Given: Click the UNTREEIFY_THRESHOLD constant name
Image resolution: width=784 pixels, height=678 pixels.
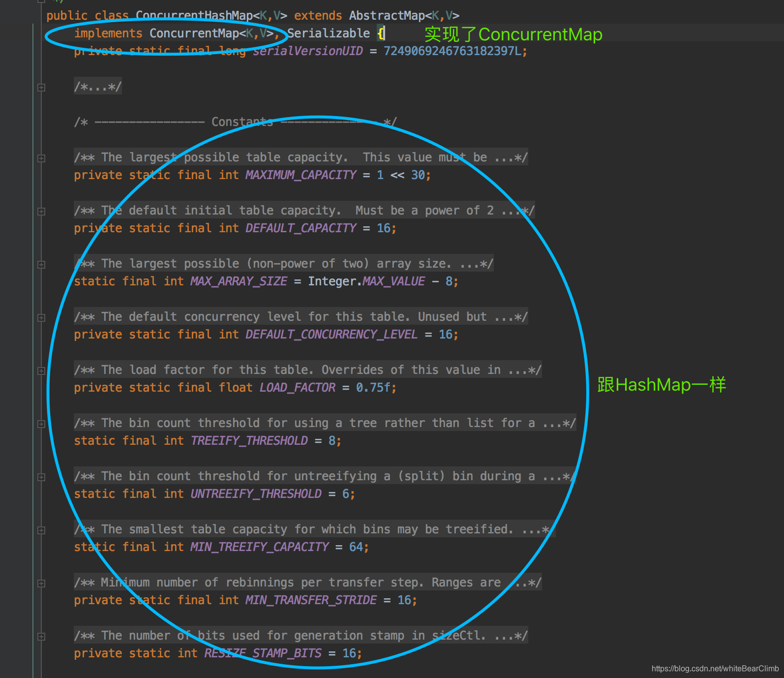Looking at the screenshot, I should pos(256,494).
